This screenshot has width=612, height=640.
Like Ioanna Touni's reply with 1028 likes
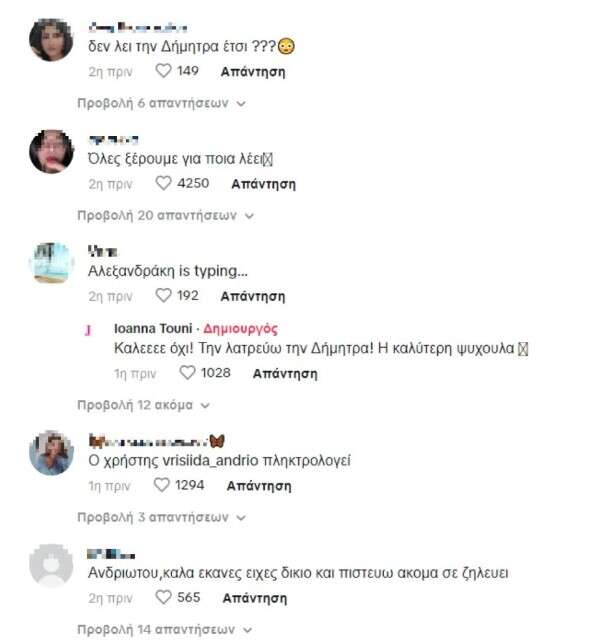(187, 373)
